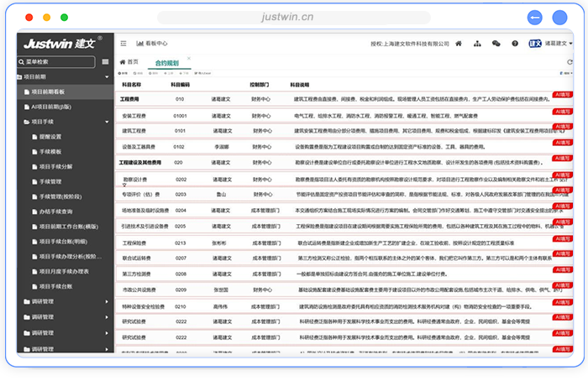Open 看板中心 dashboard chart icon
Image resolution: width=588 pixels, height=381 pixels.
[x=139, y=43]
